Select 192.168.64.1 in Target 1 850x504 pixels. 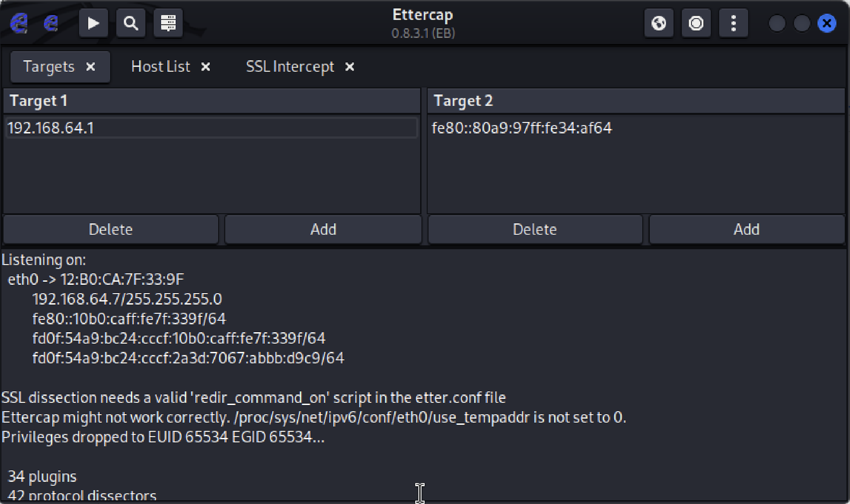(x=212, y=128)
